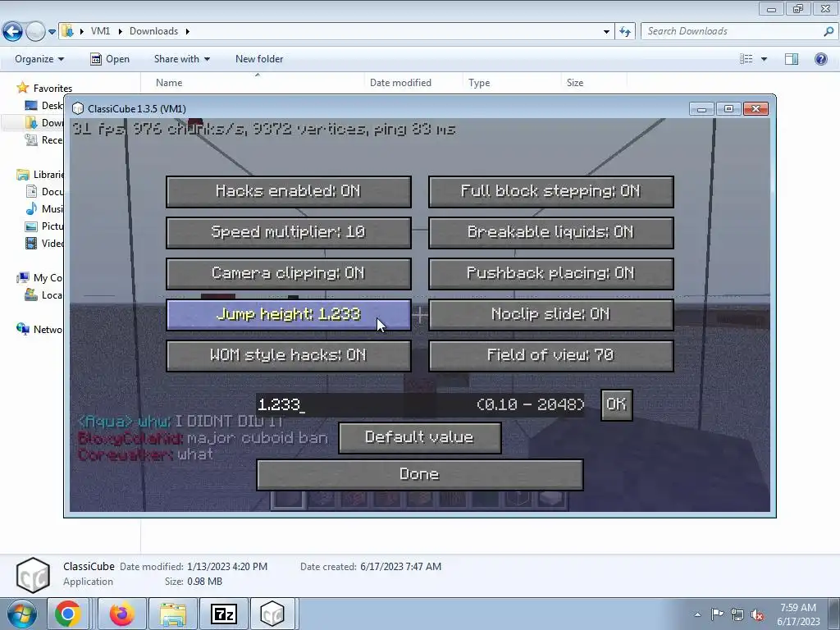Viewport: 840px width, 630px height.
Task: Open 7-Zip from taskbar
Action: pyautogui.click(x=223, y=614)
